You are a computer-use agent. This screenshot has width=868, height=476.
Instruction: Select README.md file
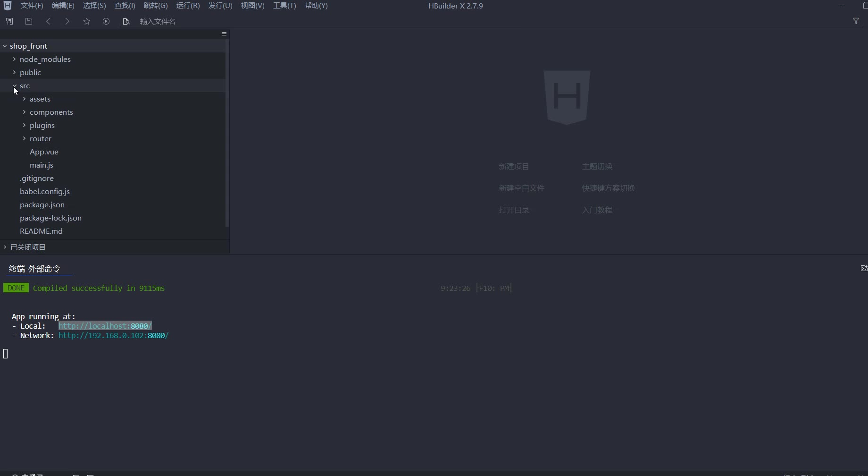41,231
